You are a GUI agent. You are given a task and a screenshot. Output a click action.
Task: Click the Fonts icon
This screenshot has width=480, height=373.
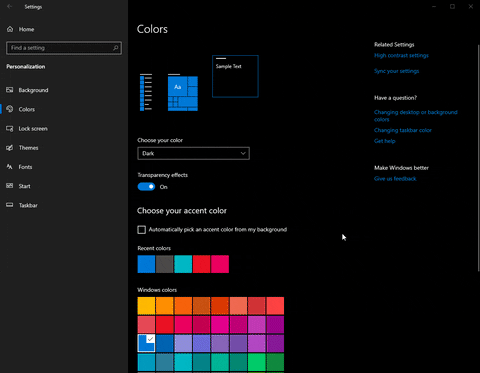(x=10, y=167)
